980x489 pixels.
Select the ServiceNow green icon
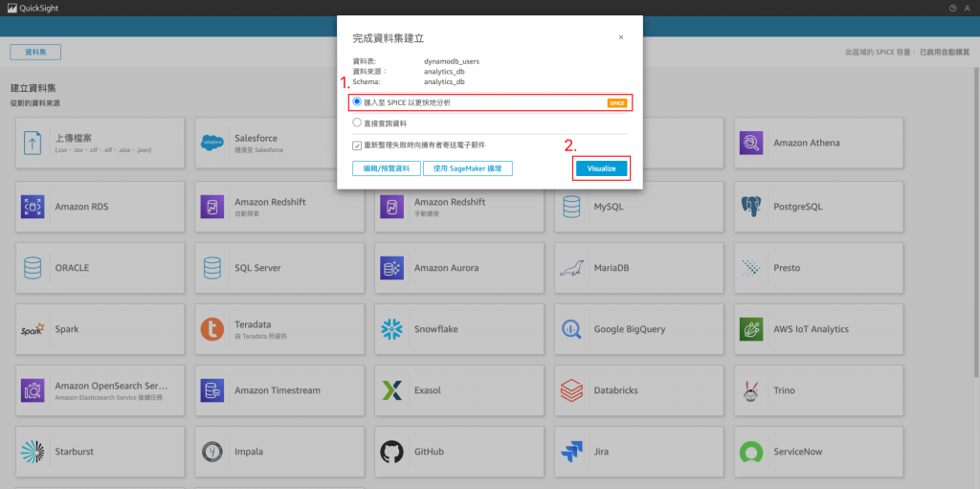click(x=751, y=452)
